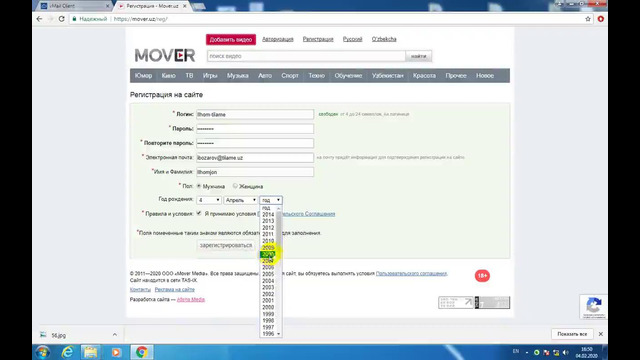Go back with the browser back arrow
Screen dimensions: 640x360
click(39, 19)
